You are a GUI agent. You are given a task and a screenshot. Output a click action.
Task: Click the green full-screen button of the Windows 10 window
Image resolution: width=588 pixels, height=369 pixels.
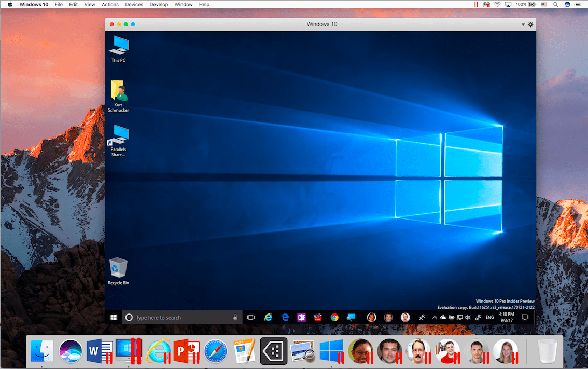(x=126, y=24)
